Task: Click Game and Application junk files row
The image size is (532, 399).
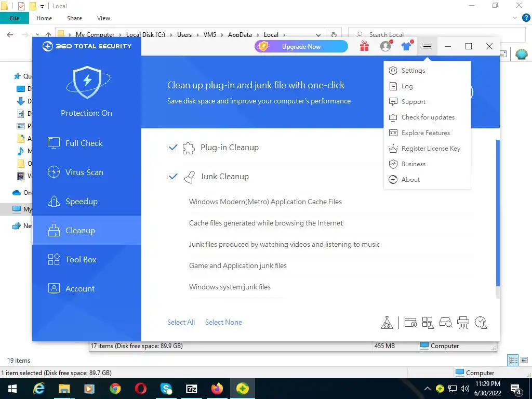Action: [238, 265]
